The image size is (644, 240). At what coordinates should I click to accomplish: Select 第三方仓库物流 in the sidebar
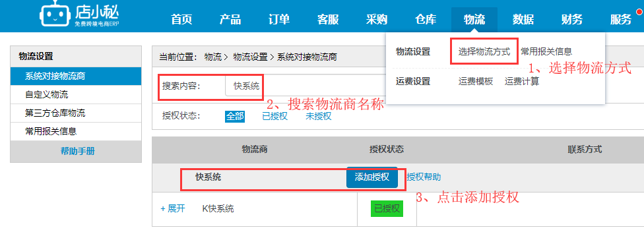(x=76, y=113)
